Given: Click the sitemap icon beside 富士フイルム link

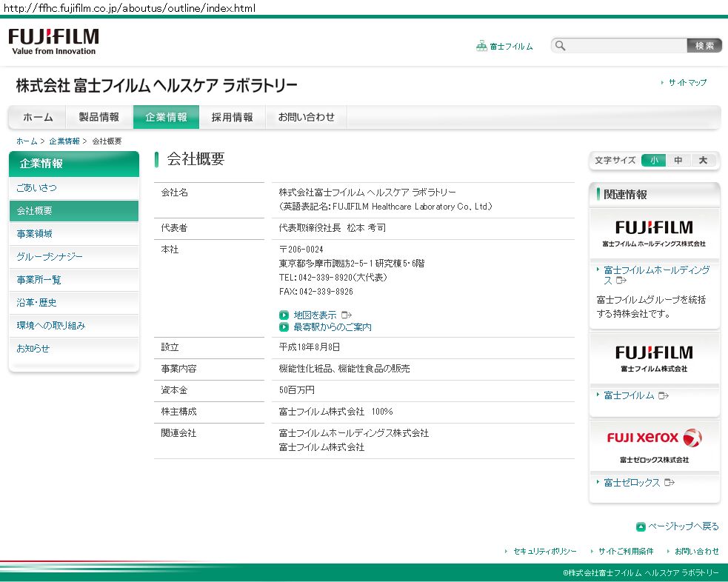Looking at the screenshot, I should point(481,46).
